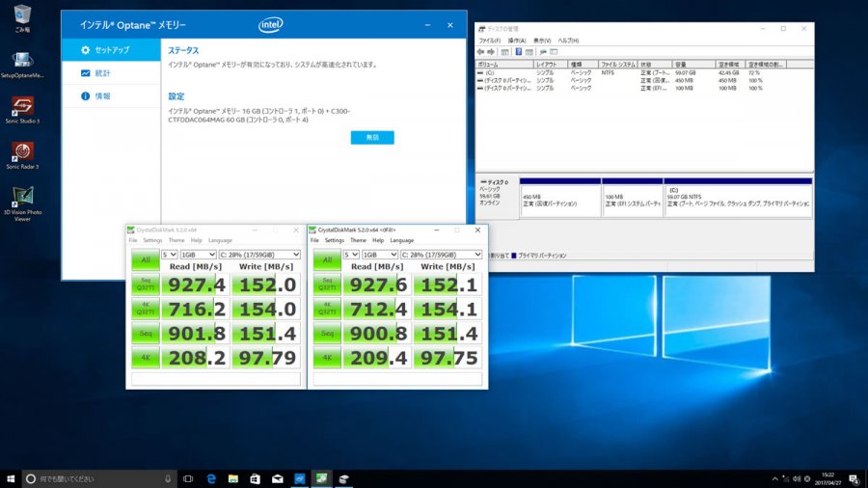Open the Sonic Radar 3 desktop icon

coord(21,152)
